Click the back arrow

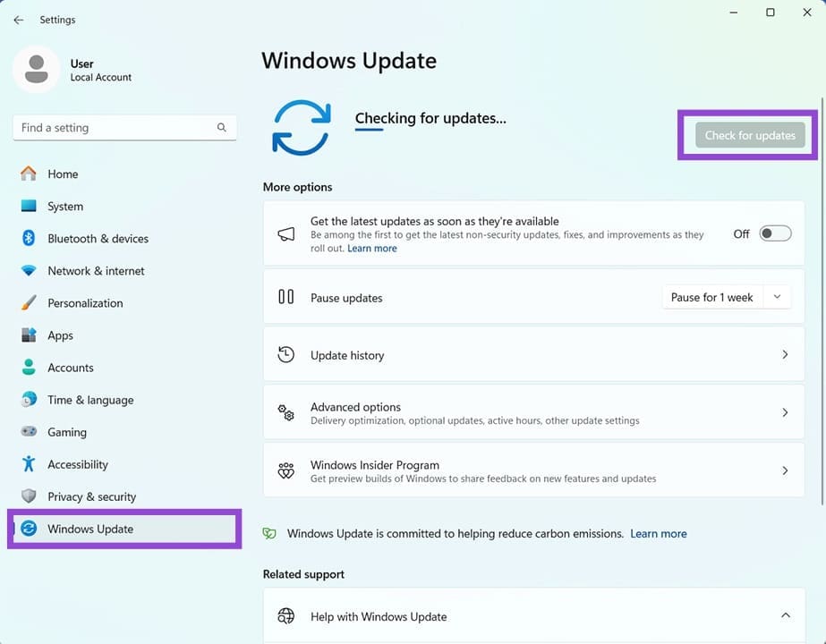click(18, 19)
